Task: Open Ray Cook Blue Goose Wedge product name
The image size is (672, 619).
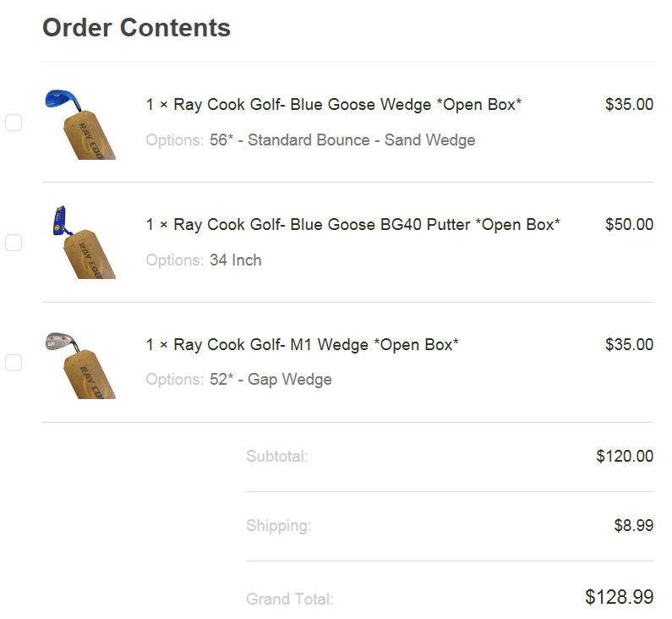Action: pos(334,105)
